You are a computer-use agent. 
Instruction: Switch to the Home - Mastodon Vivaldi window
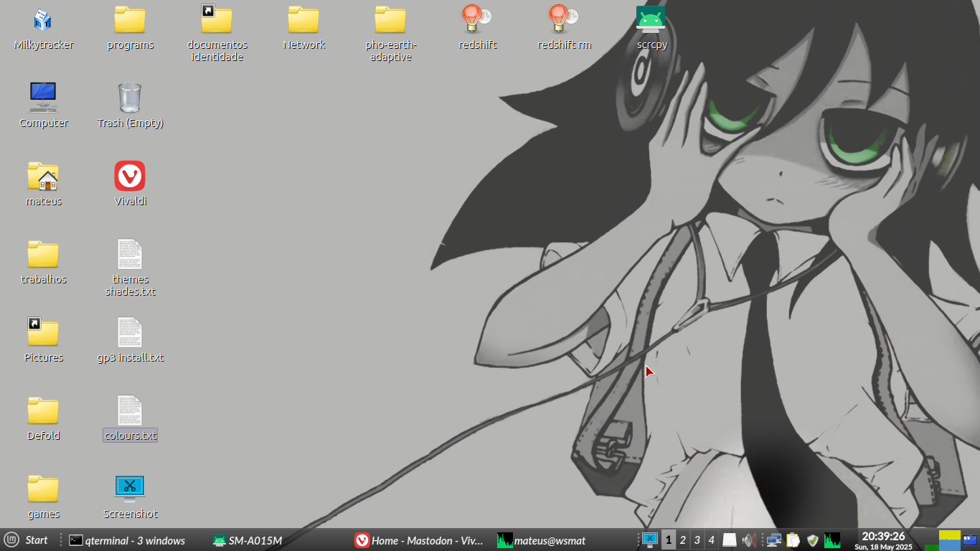[x=420, y=540]
